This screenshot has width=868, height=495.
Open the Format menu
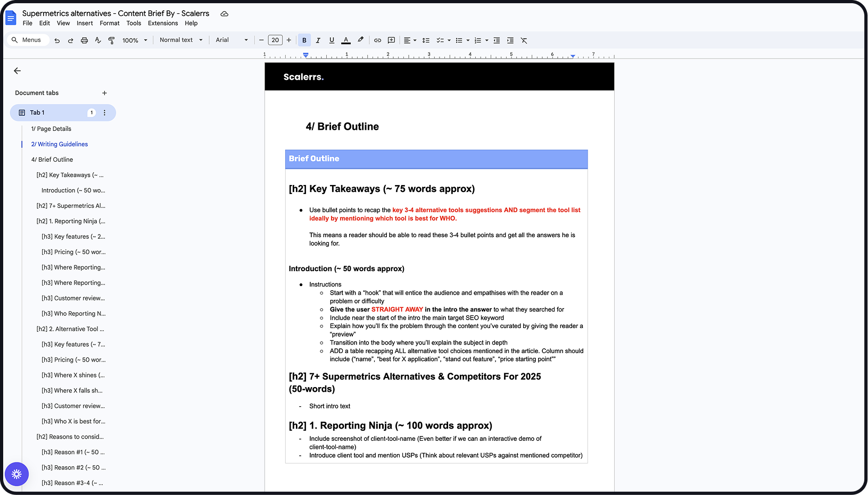(x=110, y=23)
